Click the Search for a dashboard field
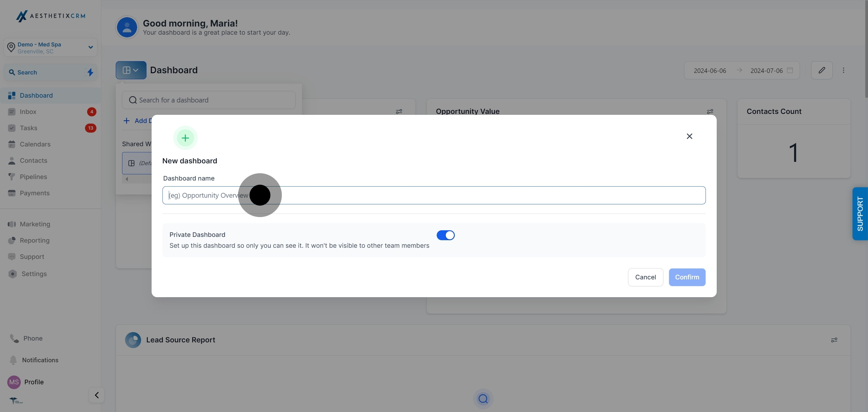This screenshot has height=412, width=868. tap(209, 100)
